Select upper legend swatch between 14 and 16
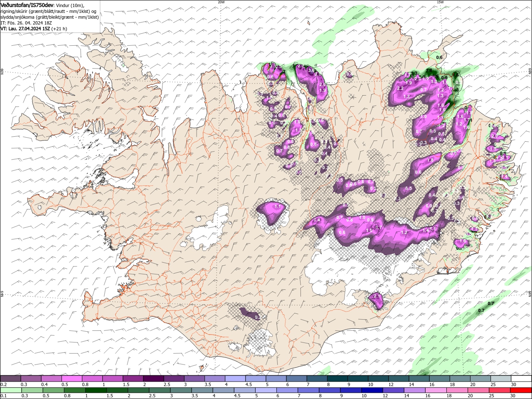Screen dimensions: 532x399 pos(419,379)
